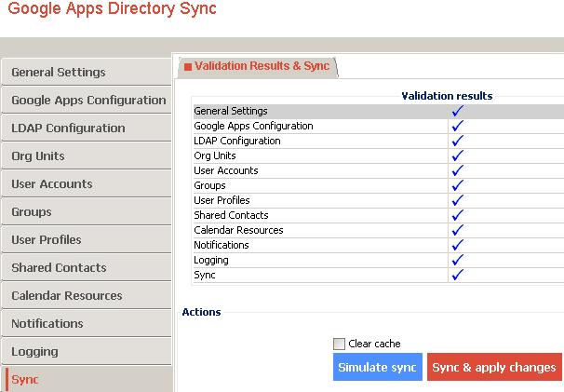Viewport: 564px width, 392px height.
Task: Select Notifications validation row
Action: (379, 245)
